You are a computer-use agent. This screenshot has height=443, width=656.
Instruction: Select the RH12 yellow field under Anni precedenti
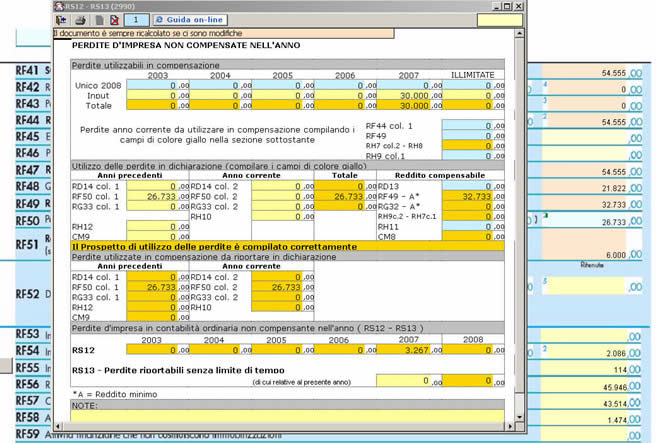click(x=152, y=227)
